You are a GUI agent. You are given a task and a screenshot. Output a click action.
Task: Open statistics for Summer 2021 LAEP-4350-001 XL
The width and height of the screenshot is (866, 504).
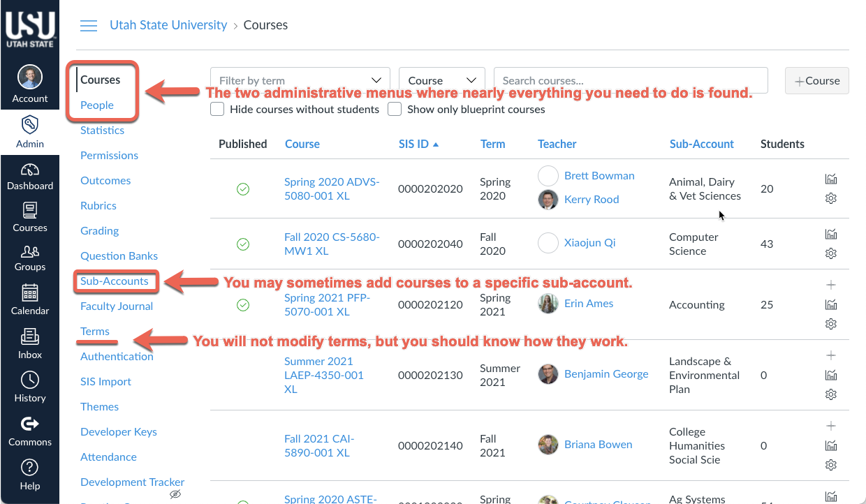pyautogui.click(x=831, y=375)
